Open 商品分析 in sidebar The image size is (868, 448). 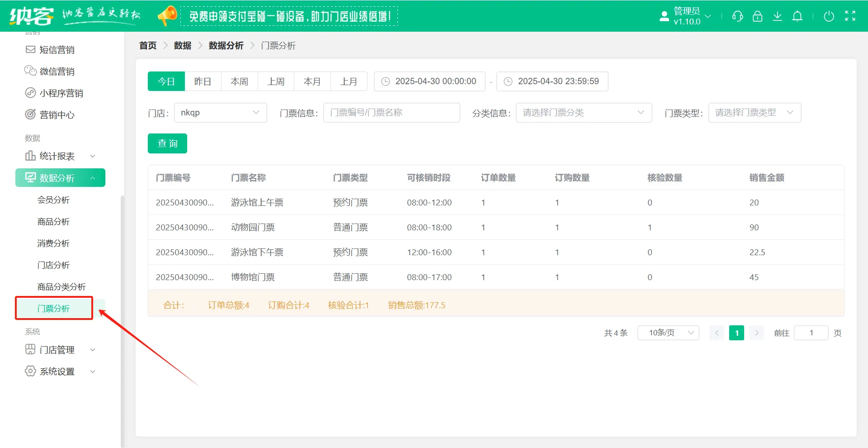coord(53,222)
